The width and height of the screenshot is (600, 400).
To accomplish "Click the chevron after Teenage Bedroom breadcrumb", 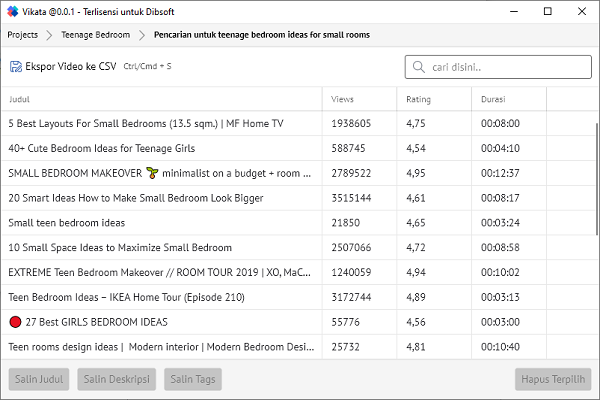I will (x=142, y=35).
